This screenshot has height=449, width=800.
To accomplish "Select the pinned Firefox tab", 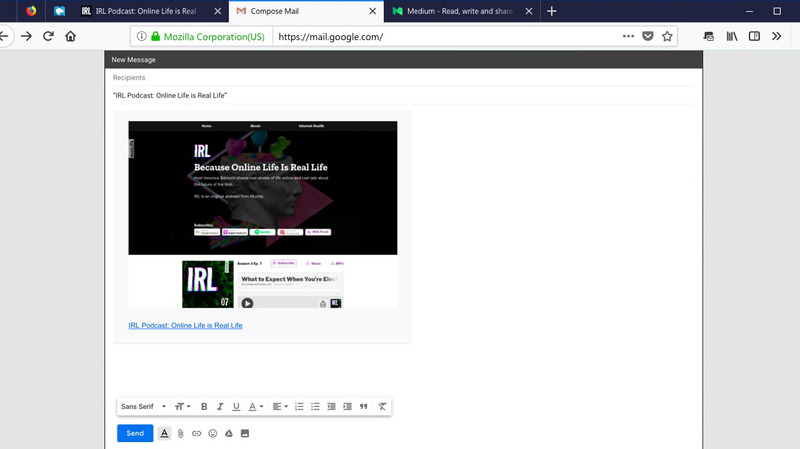I will point(31,11).
